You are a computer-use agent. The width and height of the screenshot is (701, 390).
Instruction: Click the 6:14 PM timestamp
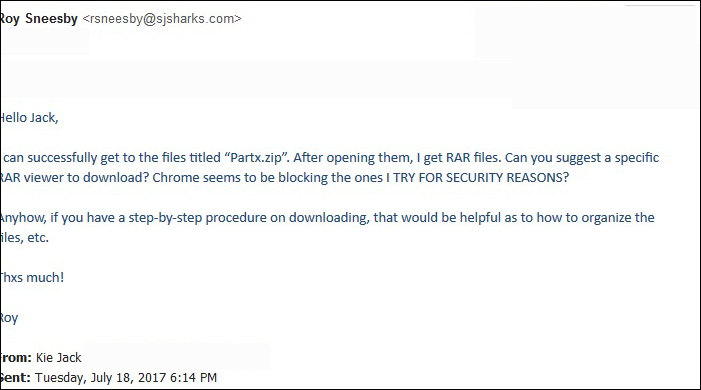coord(194,377)
